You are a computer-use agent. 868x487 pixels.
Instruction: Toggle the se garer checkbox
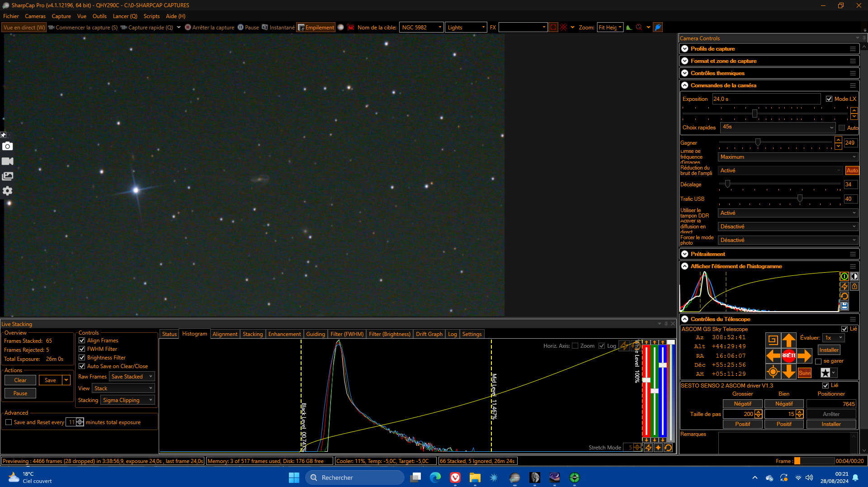(818, 361)
